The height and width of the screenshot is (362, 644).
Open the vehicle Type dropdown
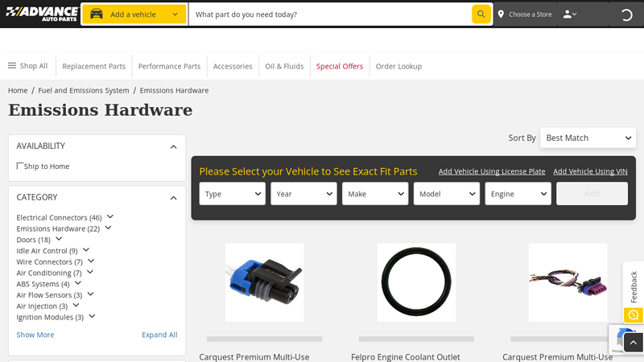(x=232, y=194)
